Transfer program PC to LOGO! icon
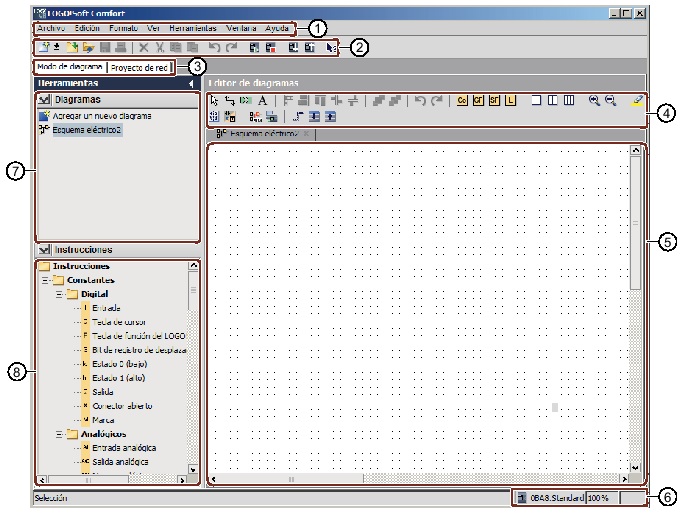This screenshot has width=697, height=515. 293,47
